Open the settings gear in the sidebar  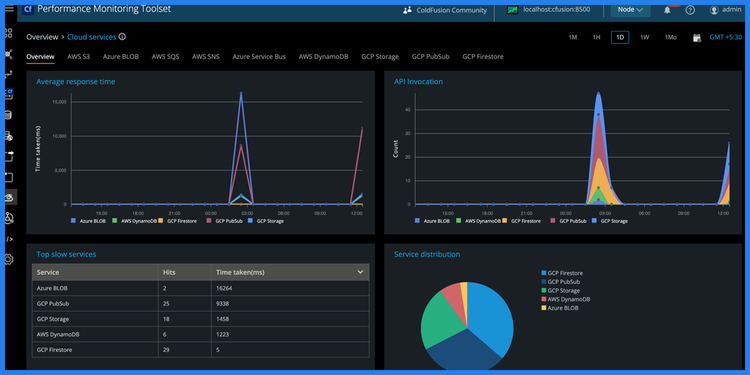9,259
